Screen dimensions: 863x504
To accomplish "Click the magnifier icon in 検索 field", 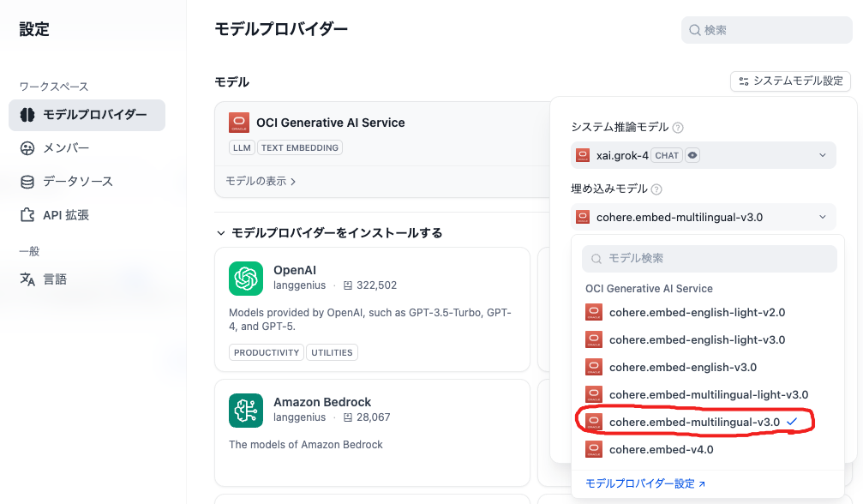I will pyautogui.click(x=695, y=30).
